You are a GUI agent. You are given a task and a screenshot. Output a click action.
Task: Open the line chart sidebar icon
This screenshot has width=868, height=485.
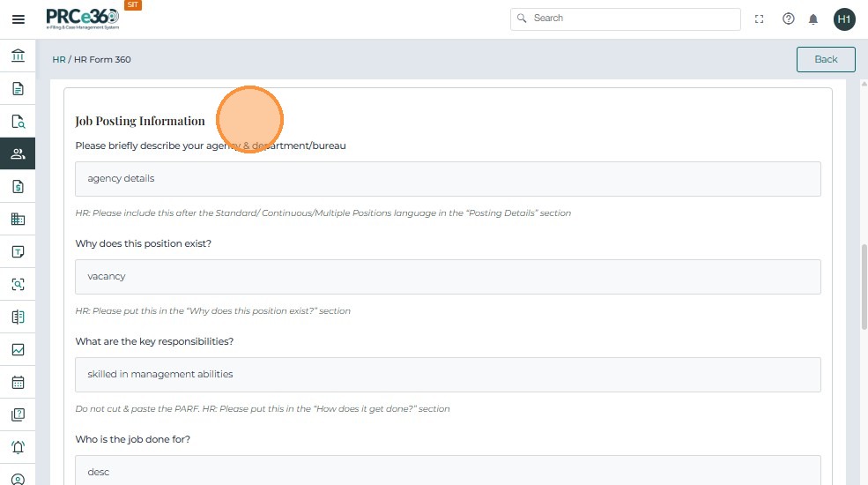coord(18,349)
